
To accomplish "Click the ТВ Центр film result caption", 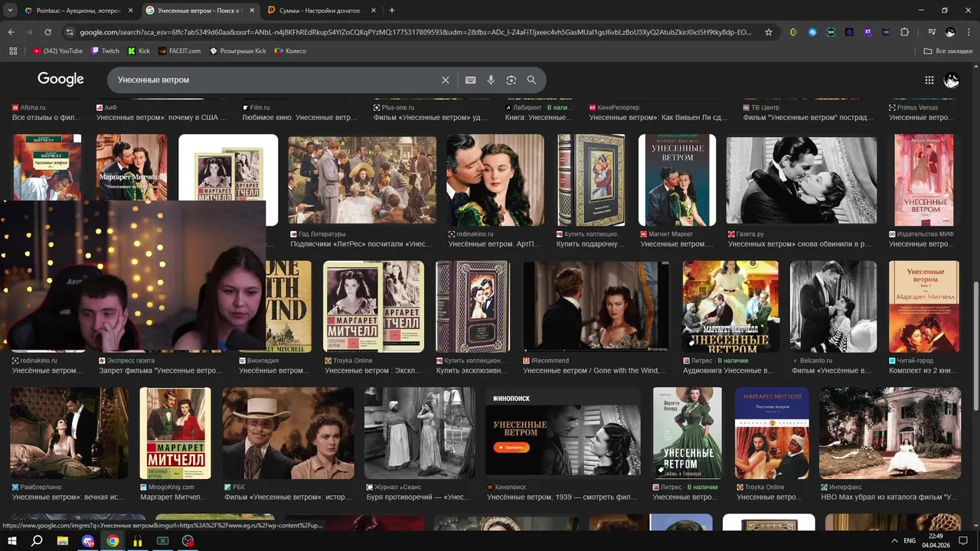I will tap(808, 117).
